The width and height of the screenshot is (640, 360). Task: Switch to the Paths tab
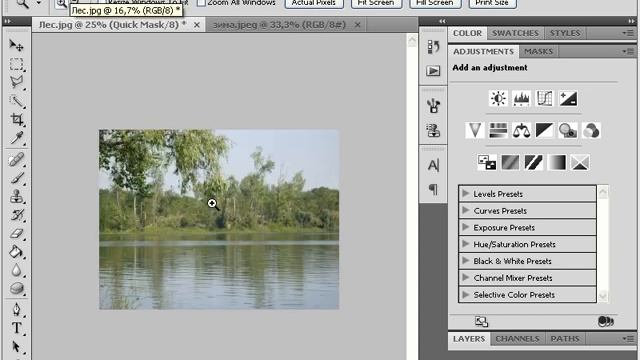565,339
